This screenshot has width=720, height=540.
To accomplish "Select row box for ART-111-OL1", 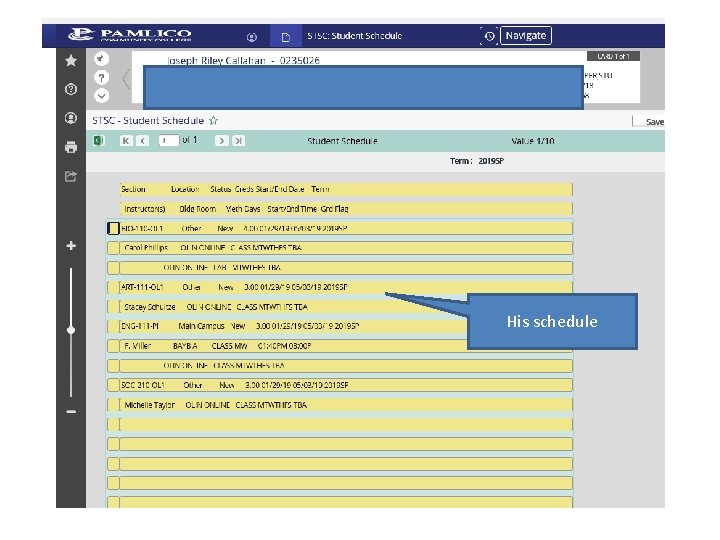I will pyautogui.click(x=113, y=287).
